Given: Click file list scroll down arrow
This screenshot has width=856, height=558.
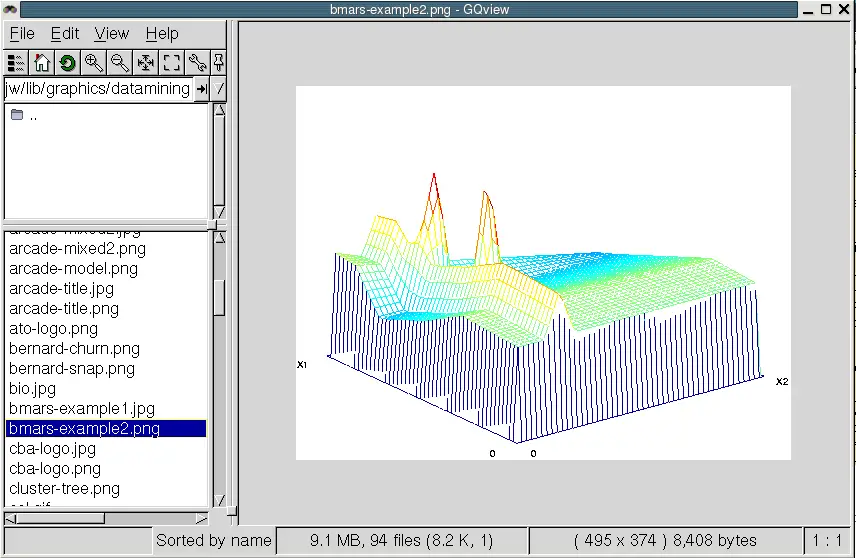Looking at the screenshot, I should pyautogui.click(x=219, y=500).
